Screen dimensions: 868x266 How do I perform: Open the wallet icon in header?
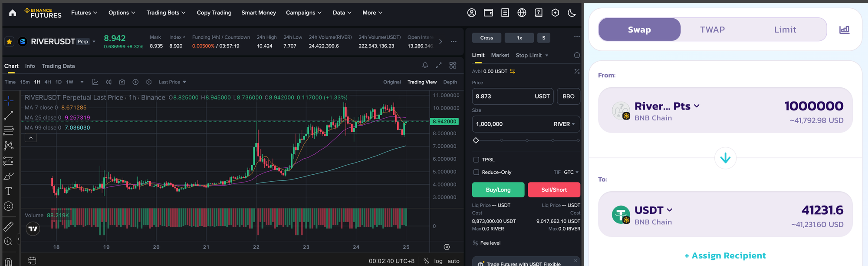tap(488, 13)
